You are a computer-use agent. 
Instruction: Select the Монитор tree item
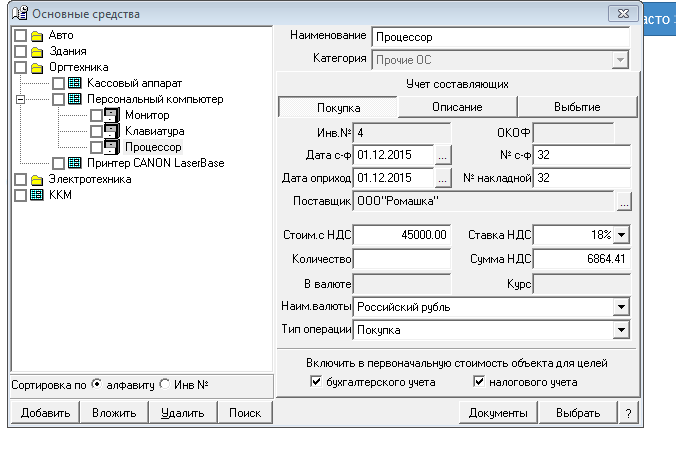[147, 115]
